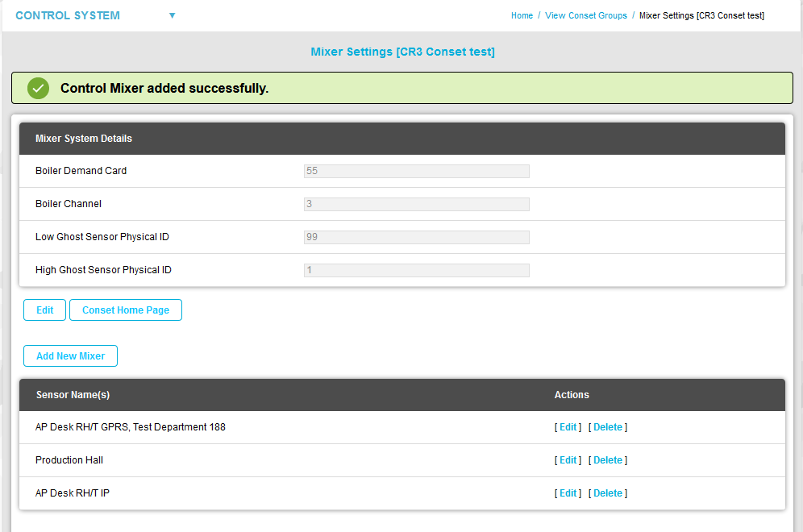The image size is (803, 532).
Task: Click the Mixer System Details panel header
Action: tap(84, 139)
